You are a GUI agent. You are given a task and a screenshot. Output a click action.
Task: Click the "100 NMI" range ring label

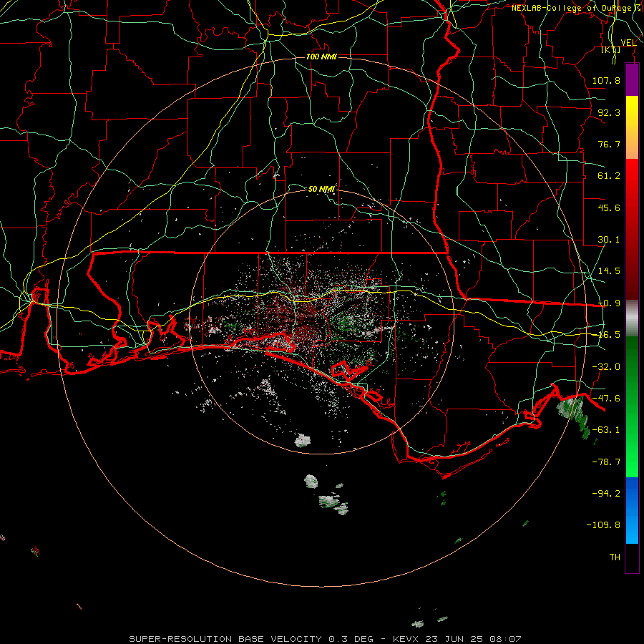coord(321,57)
